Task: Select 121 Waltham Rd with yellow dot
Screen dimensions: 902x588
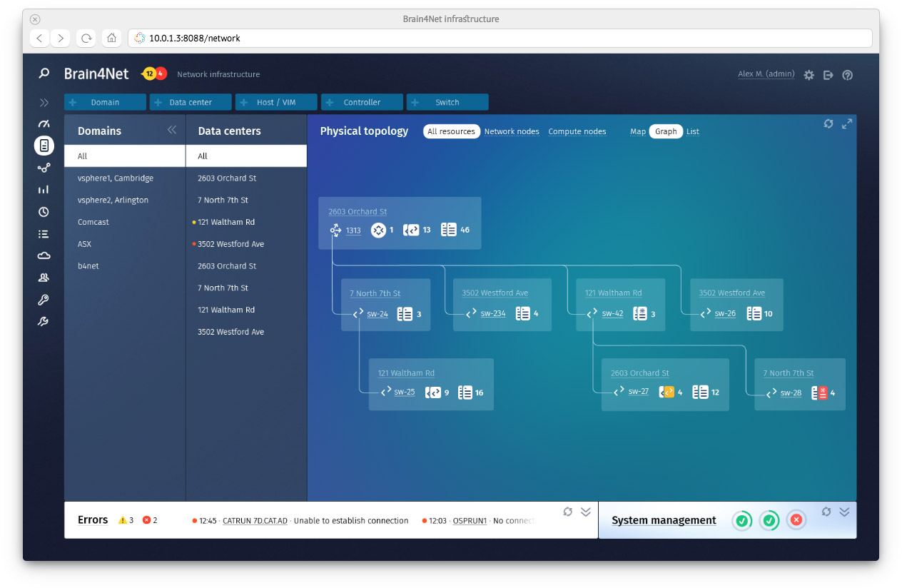Action: [225, 222]
